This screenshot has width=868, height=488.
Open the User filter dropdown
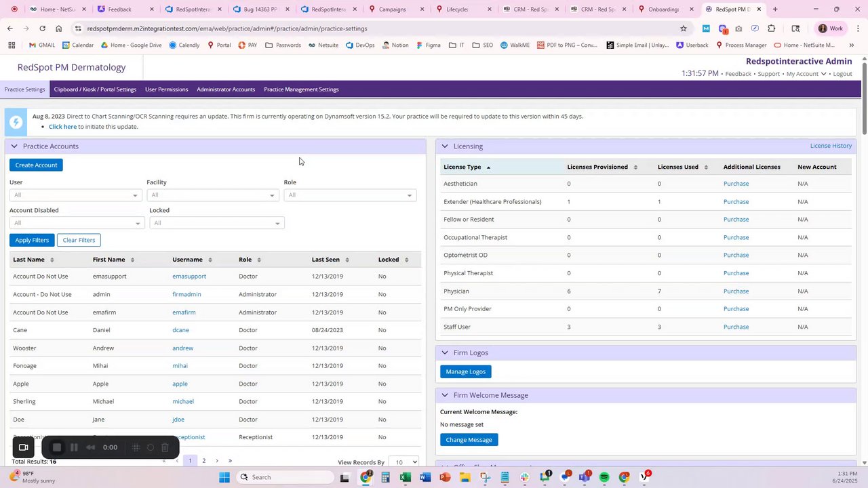pyautogui.click(x=75, y=195)
